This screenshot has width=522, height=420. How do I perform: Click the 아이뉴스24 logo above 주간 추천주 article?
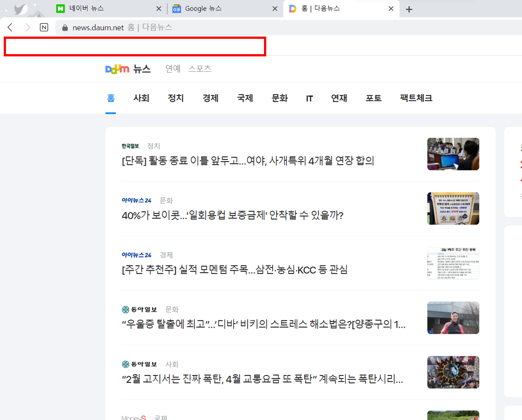pyautogui.click(x=136, y=255)
